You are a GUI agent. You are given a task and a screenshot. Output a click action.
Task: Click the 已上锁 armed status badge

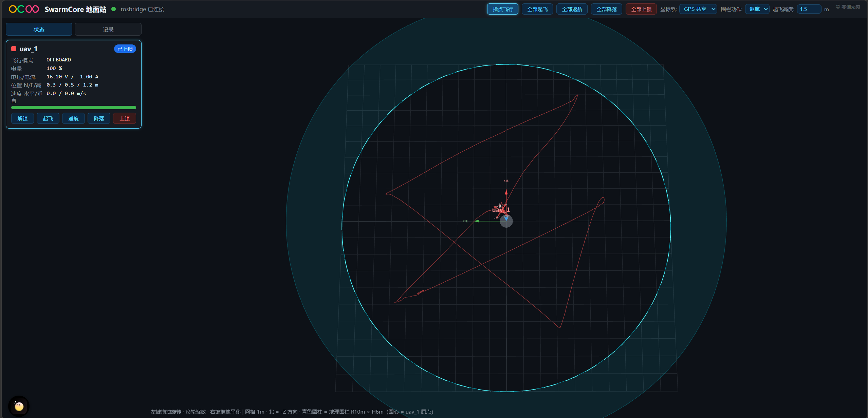(x=125, y=49)
